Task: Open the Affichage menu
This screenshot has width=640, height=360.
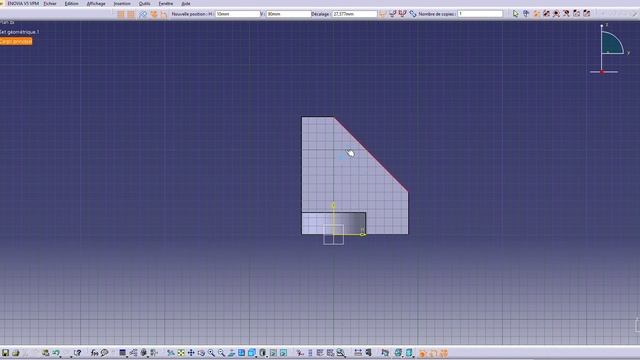Action: (96, 3)
